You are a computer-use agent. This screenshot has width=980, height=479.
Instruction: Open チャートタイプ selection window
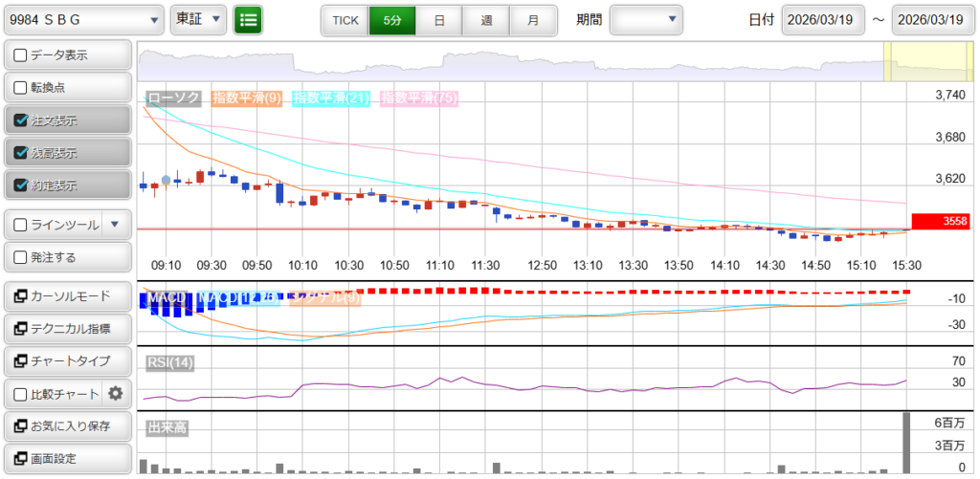coord(67,361)
